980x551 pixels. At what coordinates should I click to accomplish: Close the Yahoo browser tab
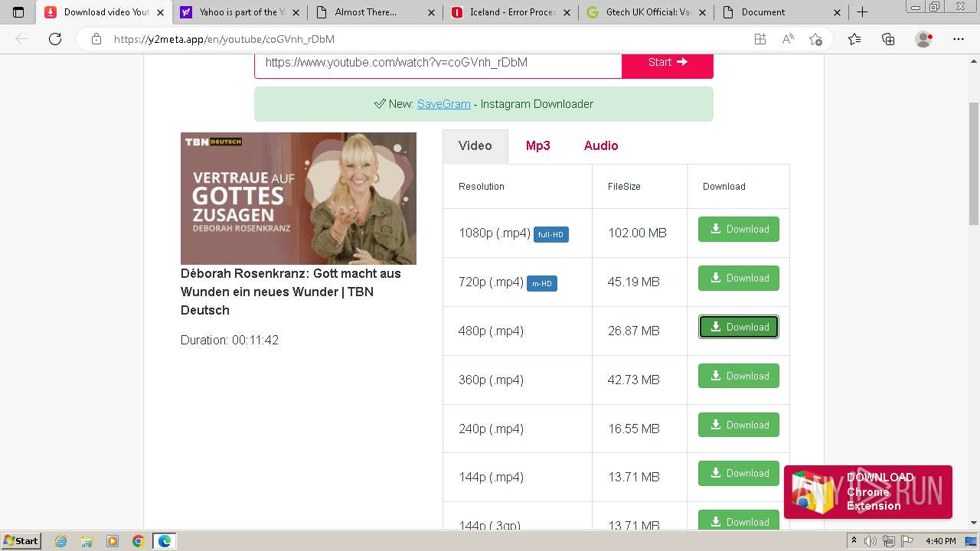coord(296,12)
